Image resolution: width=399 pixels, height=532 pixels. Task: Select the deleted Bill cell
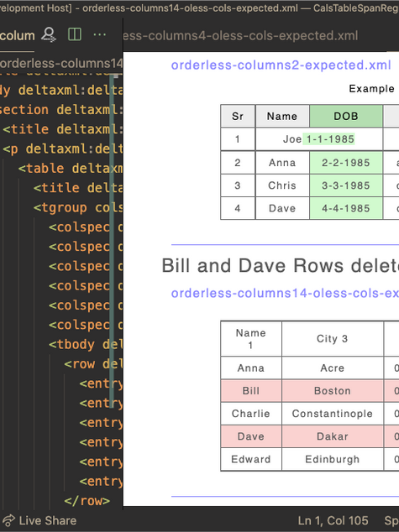point(251,390)
